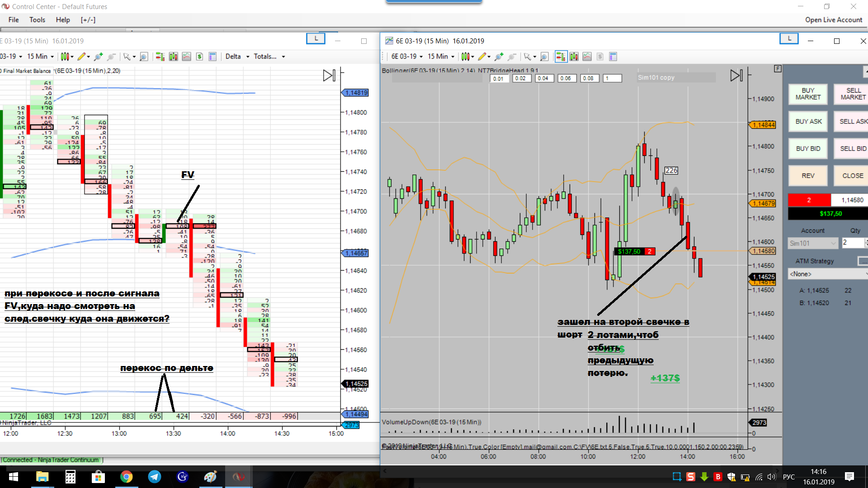Open the Help menu
Image resolution: width=868 pixels, height=488 pixels.
tap(63, 20)
